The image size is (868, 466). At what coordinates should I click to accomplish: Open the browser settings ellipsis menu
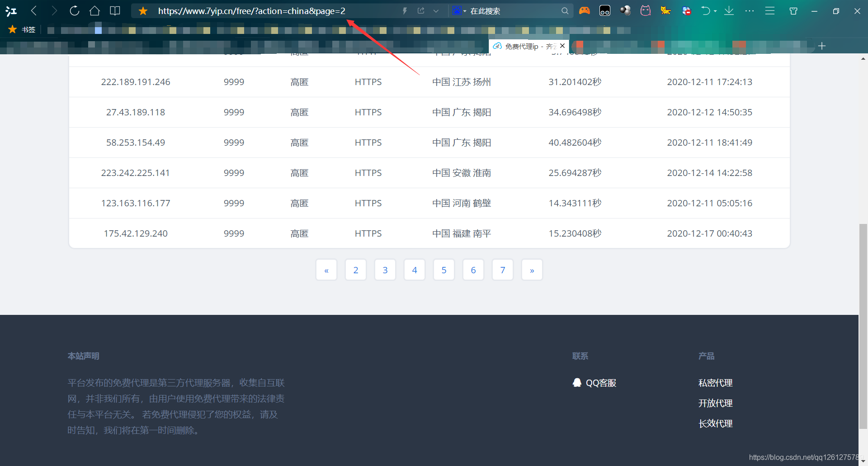pos(749,10)
